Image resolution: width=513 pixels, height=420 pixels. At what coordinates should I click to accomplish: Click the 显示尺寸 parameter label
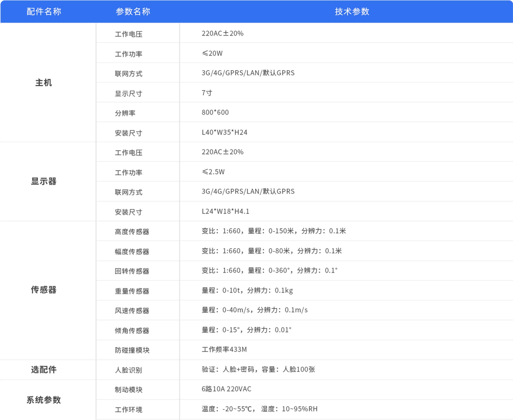(128, 94)
